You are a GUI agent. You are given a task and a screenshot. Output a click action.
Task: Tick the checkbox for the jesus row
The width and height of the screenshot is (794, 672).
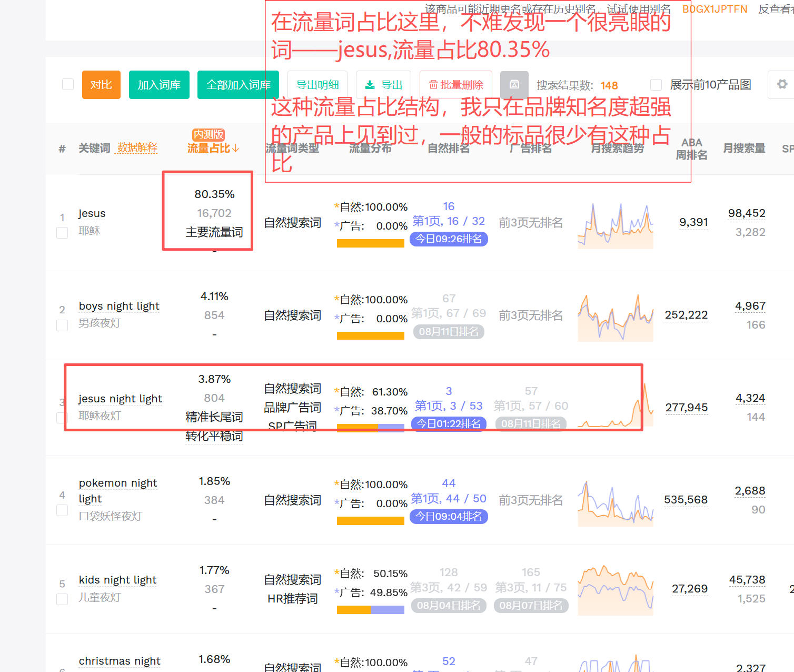click(62, 233)
